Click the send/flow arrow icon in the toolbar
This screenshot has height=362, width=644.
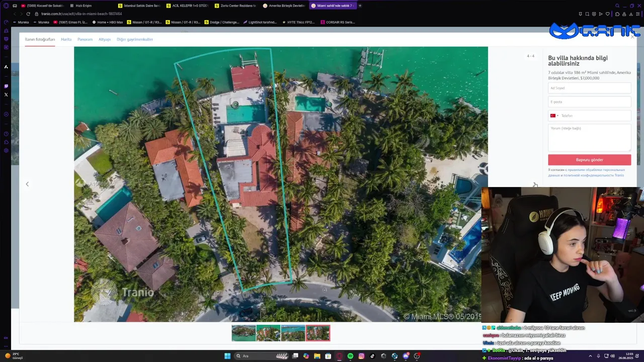tap(601, 14)
